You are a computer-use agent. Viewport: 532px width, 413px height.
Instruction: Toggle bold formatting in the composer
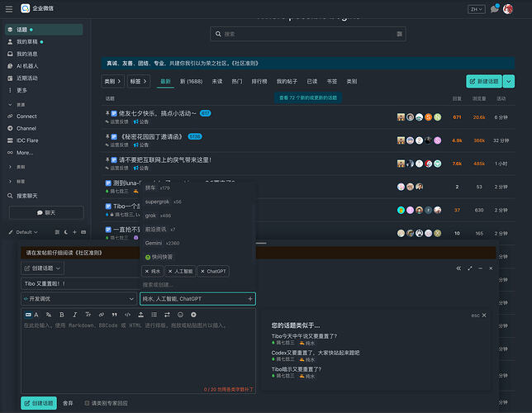[x=62, y=315]
